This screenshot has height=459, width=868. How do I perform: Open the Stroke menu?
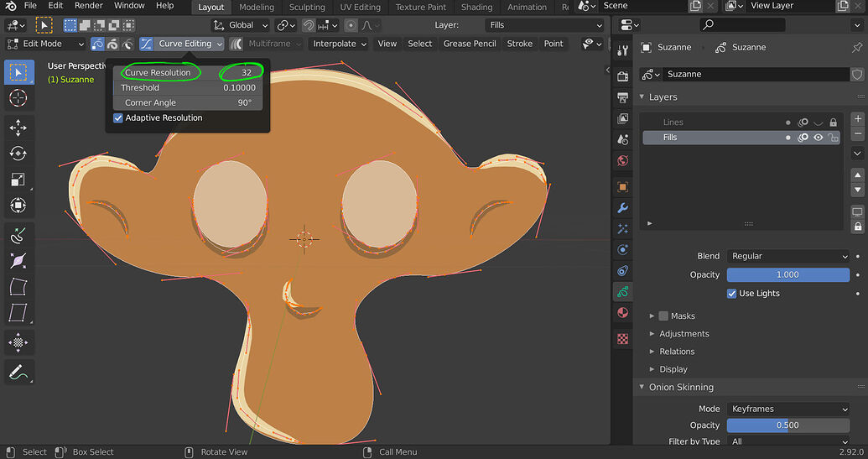520,44
